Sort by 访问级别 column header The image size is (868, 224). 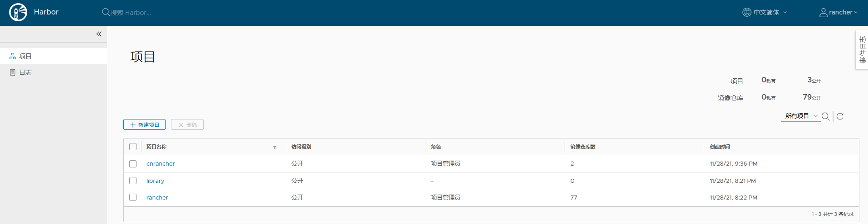[x=301, y=147]
